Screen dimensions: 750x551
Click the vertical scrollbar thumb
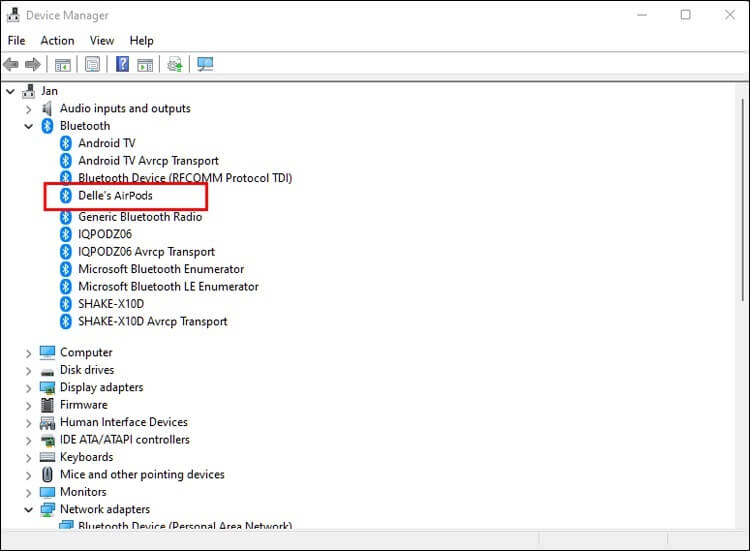tap(742, 200)
